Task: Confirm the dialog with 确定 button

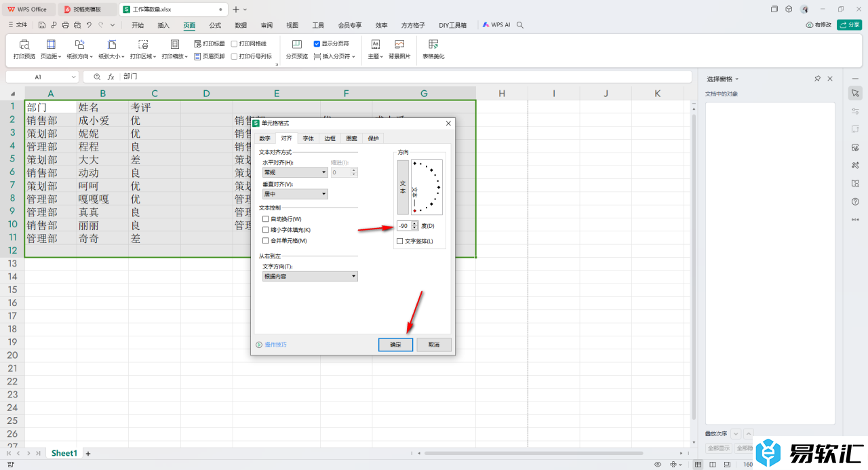Action: pos(395,345)
